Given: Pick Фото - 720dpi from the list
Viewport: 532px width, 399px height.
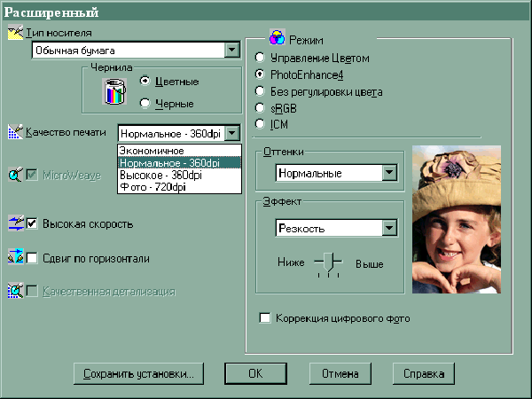Looking at the screenshot, I should tap(179, 187).
